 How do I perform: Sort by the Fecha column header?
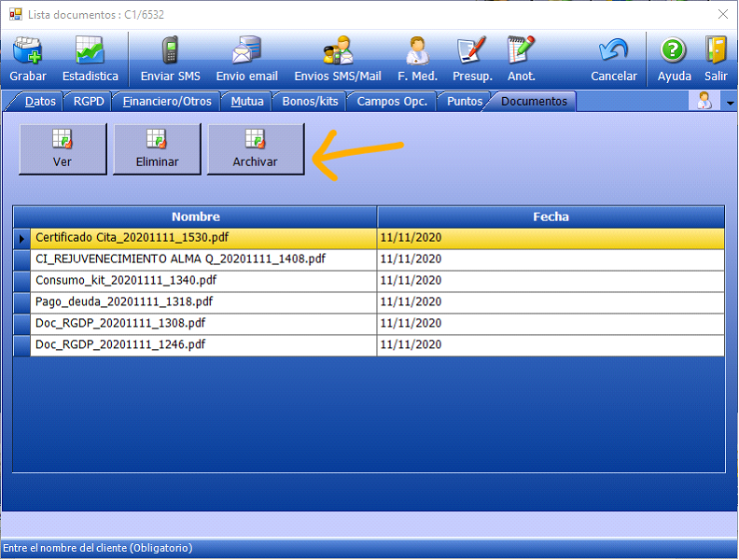tap(551, 217)
